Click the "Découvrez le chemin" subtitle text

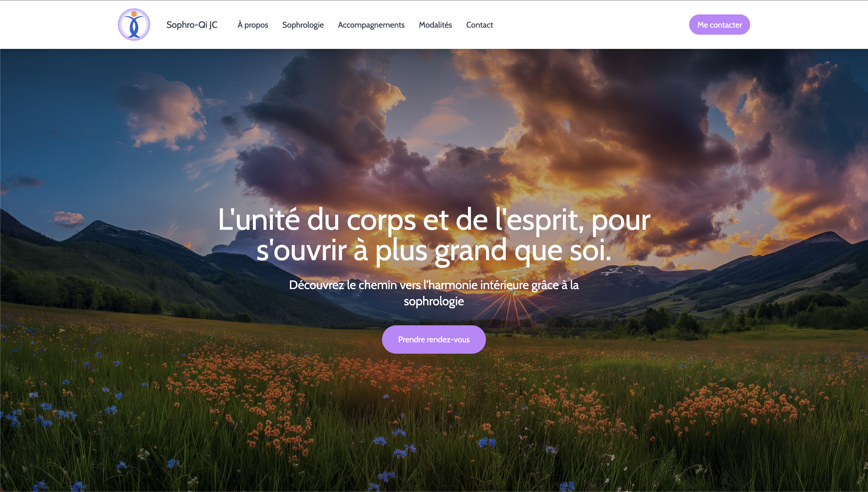[434, 293]
